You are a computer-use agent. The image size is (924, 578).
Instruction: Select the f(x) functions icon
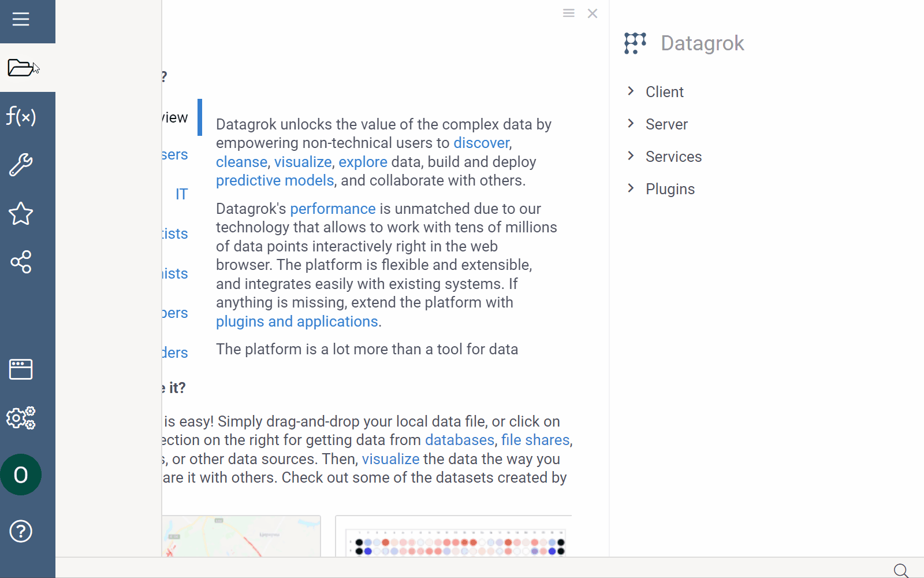pos(21,117)
